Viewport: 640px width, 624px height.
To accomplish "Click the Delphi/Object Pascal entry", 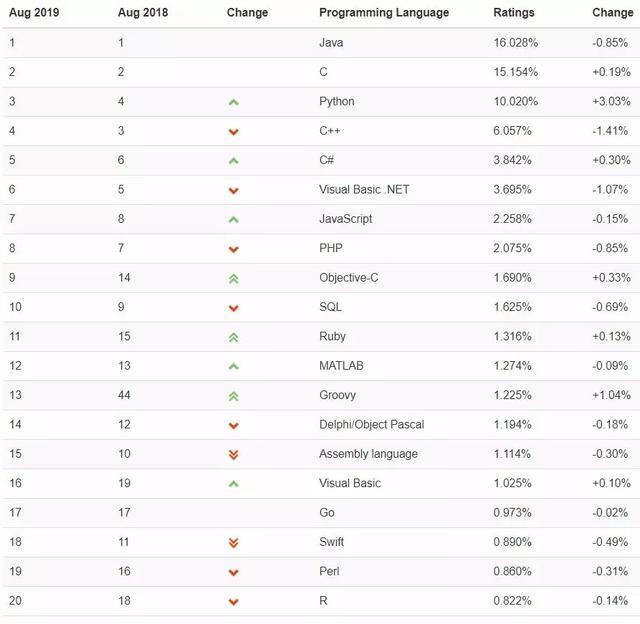I will tap(371, 424).
